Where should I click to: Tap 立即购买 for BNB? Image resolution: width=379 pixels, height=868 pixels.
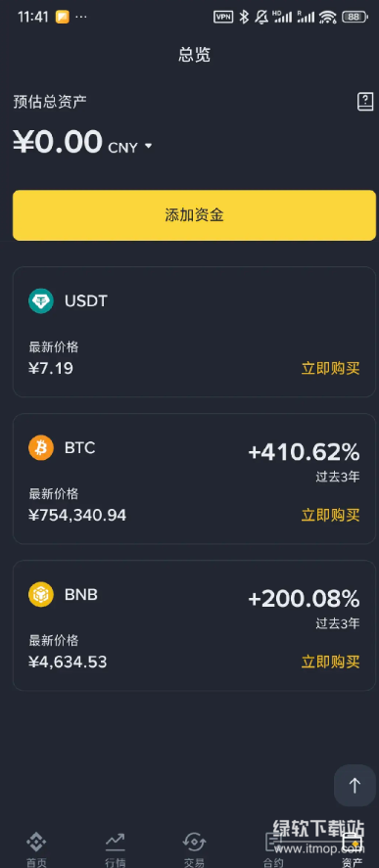click(x=330, y=662)
